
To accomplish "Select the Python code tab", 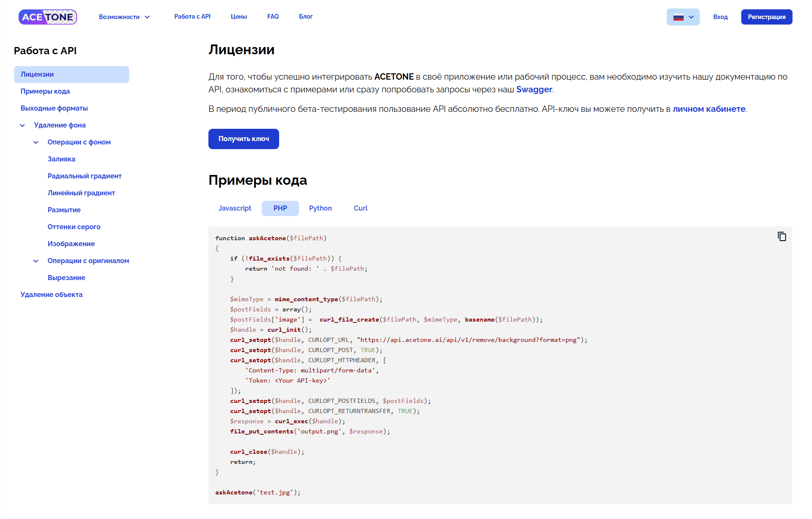I will pyautogui.click(x=320, y=208).
